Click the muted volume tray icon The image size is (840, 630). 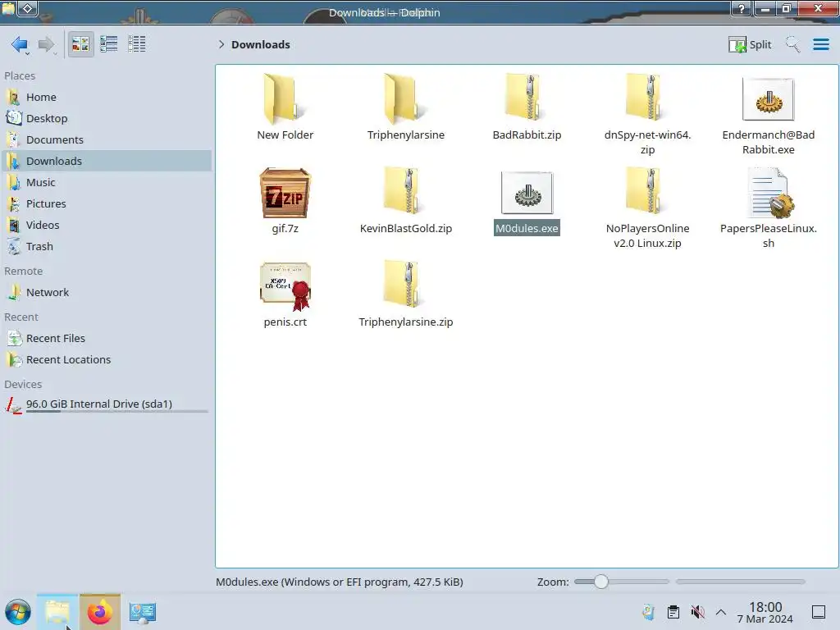click(697, 612)
